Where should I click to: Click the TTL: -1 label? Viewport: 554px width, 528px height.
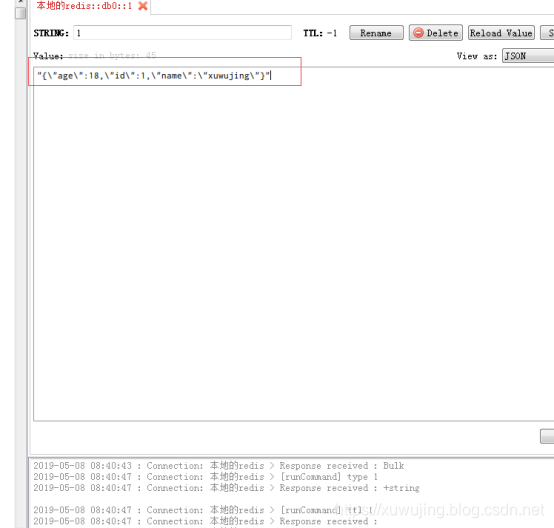pyautogui.click(x=320, y=33)
